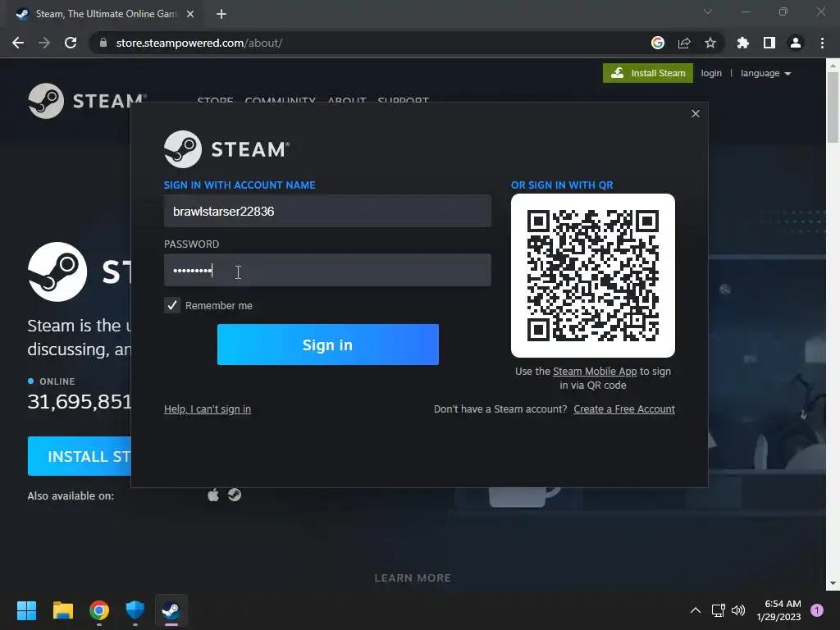Screen dimensions: 840x630
Task: Click the green Install Steam button
Action: pyautogui.click(x=648, y=73)
